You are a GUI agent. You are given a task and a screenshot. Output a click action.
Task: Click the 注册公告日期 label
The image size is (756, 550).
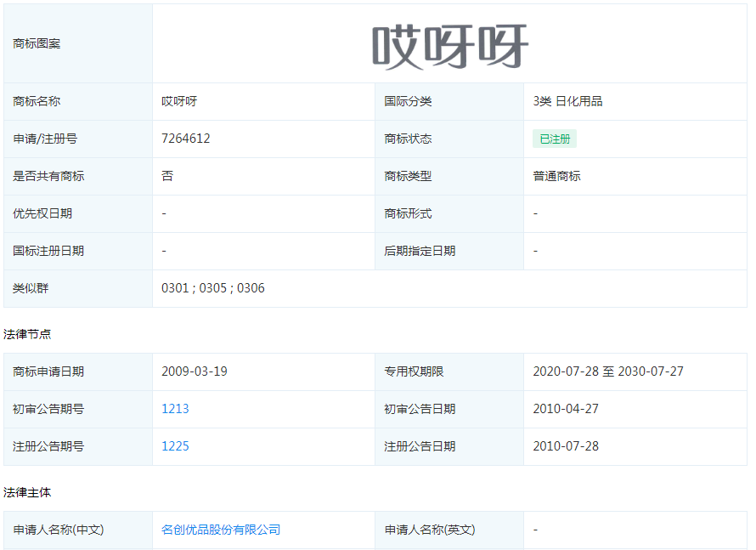pyautogui.click(x=420, y=445)
